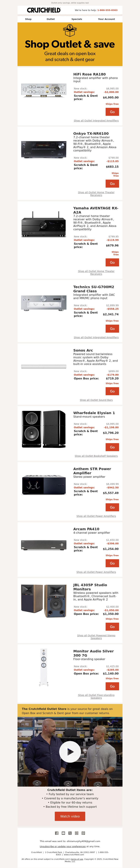Open Shop all Outlet Bookshelf Speakers link
Screen dimensions: 140x868
96,456
